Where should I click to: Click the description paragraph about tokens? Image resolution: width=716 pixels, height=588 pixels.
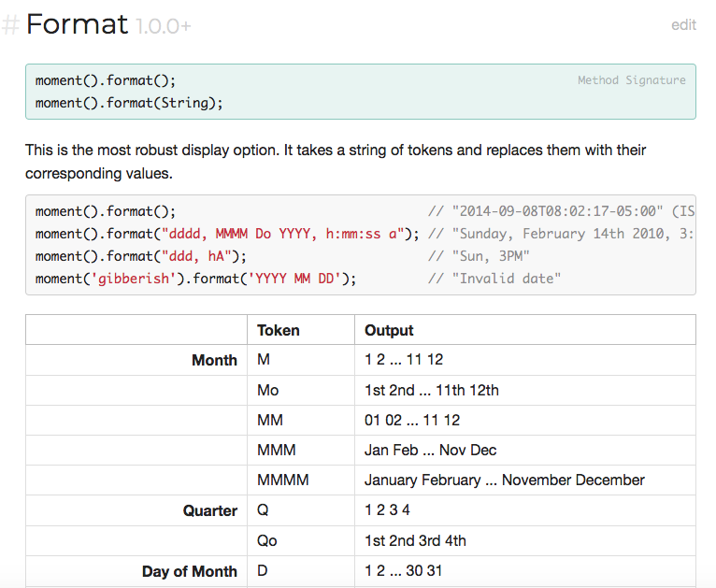pyautogui.click(x=336, y=162)
